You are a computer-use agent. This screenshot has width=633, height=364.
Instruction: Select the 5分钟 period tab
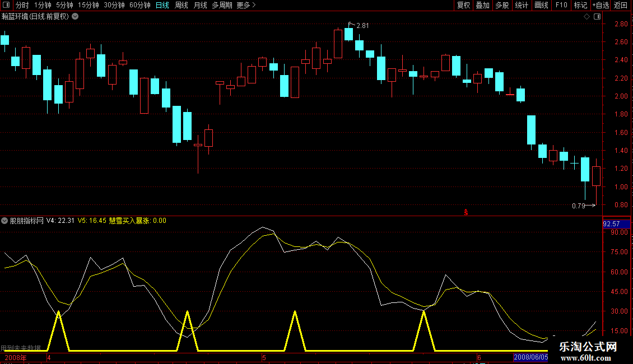pos(64,5)
